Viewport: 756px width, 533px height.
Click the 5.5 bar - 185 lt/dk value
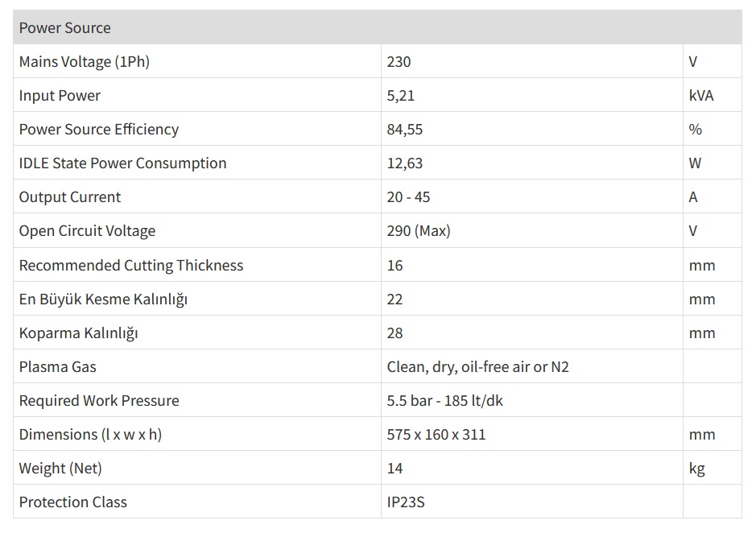[x=445, y=401]
